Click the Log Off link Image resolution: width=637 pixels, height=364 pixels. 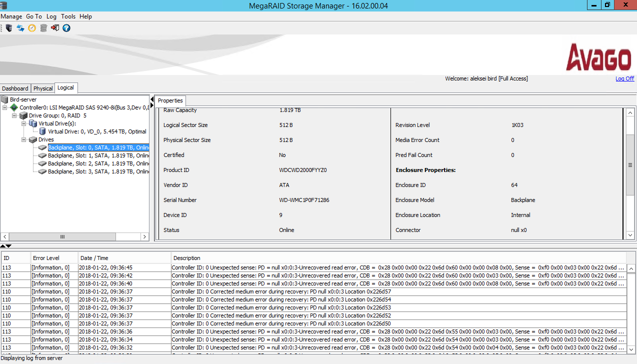pos(624,78)
